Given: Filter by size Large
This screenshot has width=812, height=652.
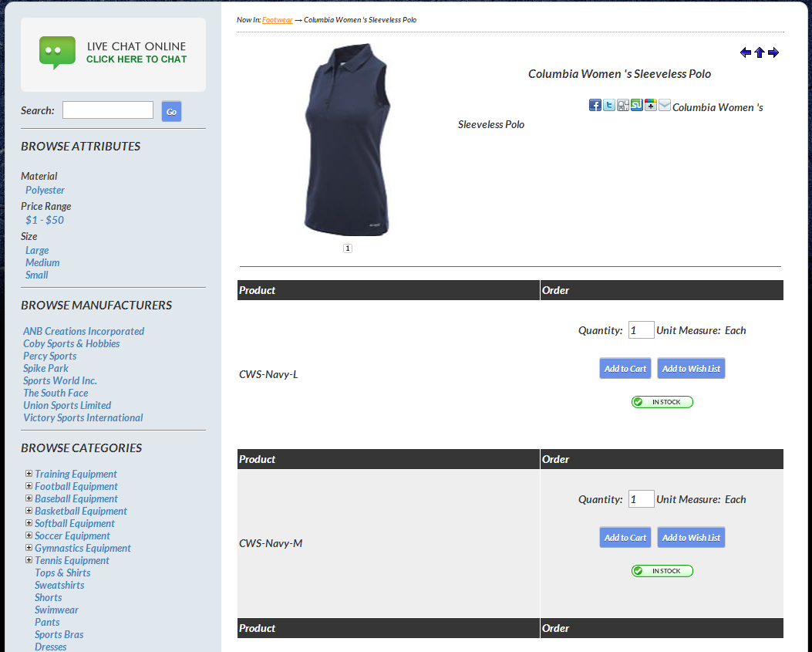Looking at the screenshot, I should [37, 250].
